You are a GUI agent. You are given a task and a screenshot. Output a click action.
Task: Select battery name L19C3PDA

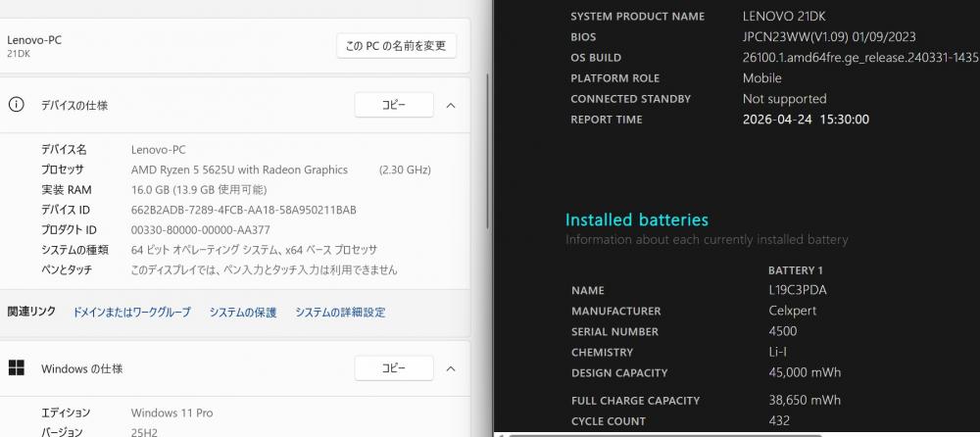pos(798,290)
